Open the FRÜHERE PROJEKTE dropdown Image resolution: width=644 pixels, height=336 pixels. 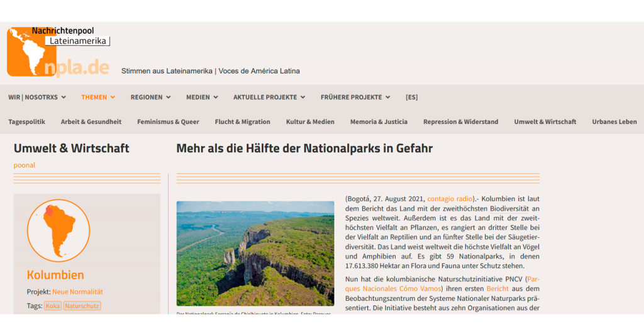tap(355, 98)
